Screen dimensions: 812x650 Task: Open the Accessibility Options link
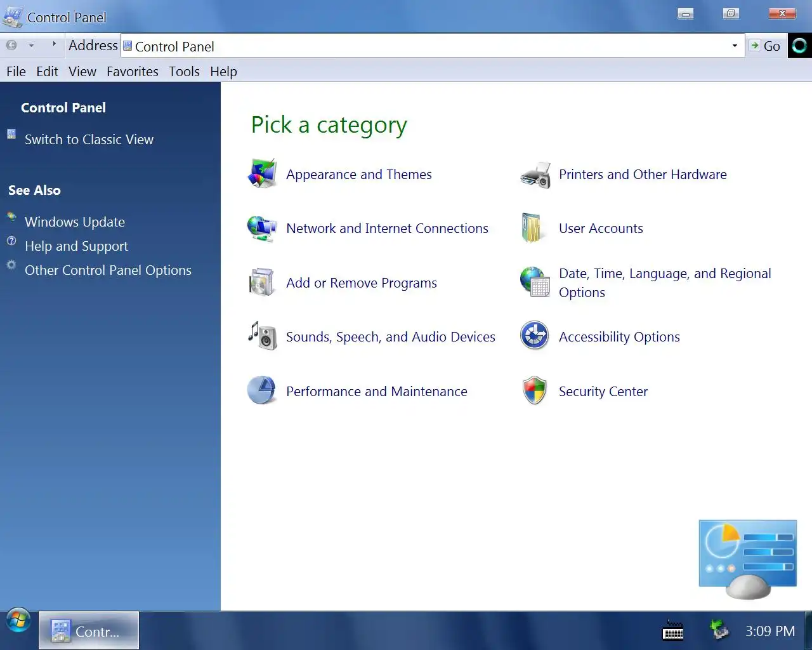(619, 337)
